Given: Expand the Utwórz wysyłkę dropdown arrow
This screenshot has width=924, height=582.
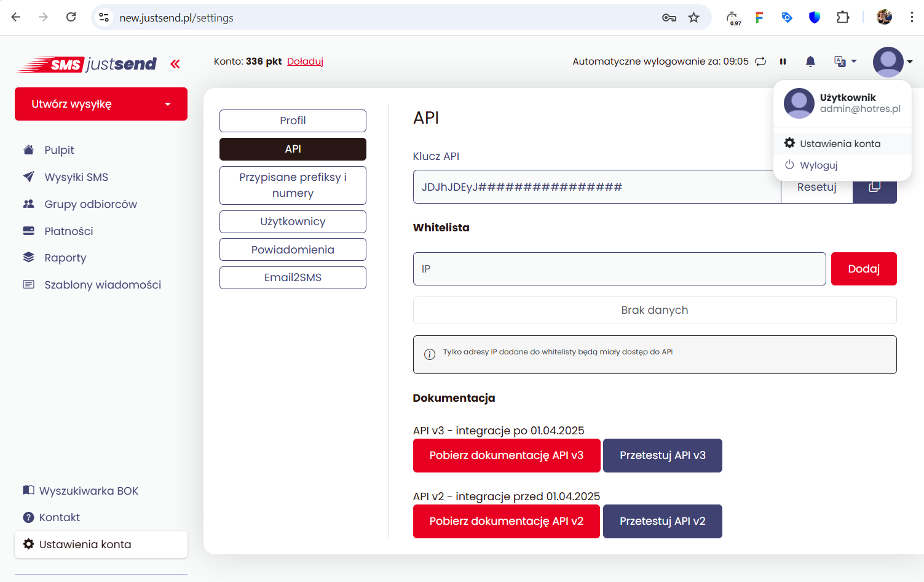Looking at the screenshot, I should pyautogui.click(x=168, y=104).
